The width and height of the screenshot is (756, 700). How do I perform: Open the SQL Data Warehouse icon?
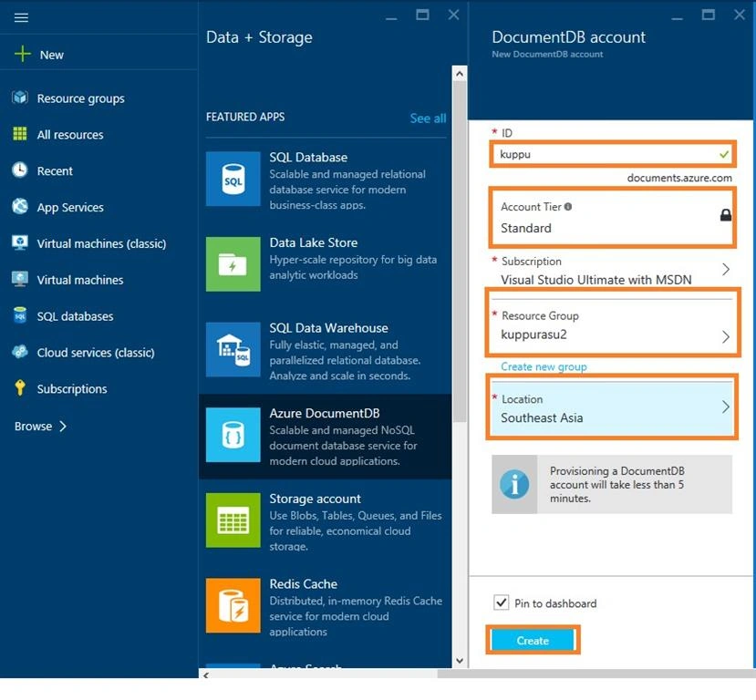click(233, 349)
